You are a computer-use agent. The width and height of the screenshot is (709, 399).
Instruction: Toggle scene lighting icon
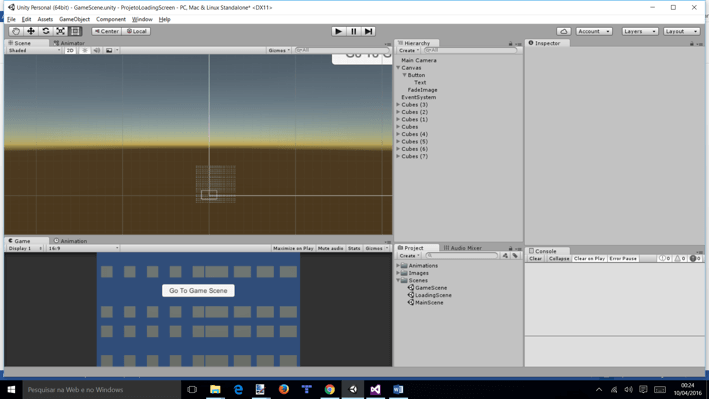click(x=85, y=50)
